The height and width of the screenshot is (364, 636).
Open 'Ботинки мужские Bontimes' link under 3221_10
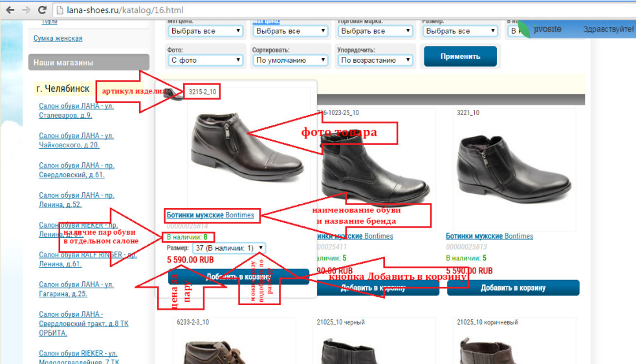tap(490, 236)
